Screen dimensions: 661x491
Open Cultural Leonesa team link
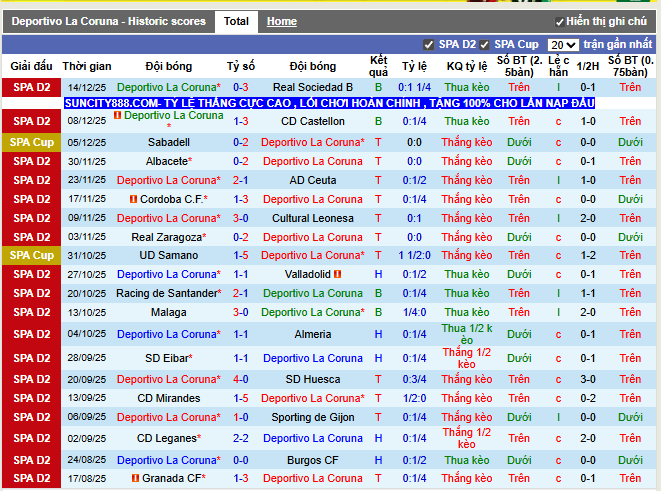click(x=312, y=218)
